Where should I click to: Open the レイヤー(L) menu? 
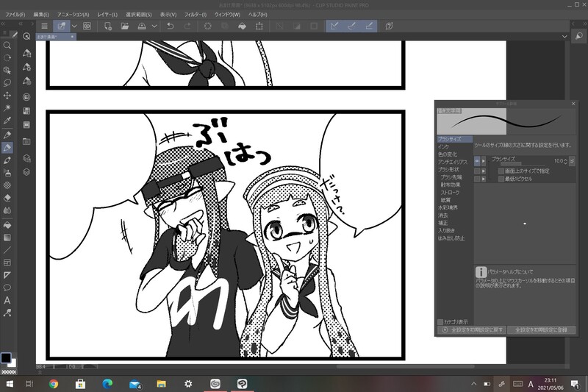coord(107,14)
